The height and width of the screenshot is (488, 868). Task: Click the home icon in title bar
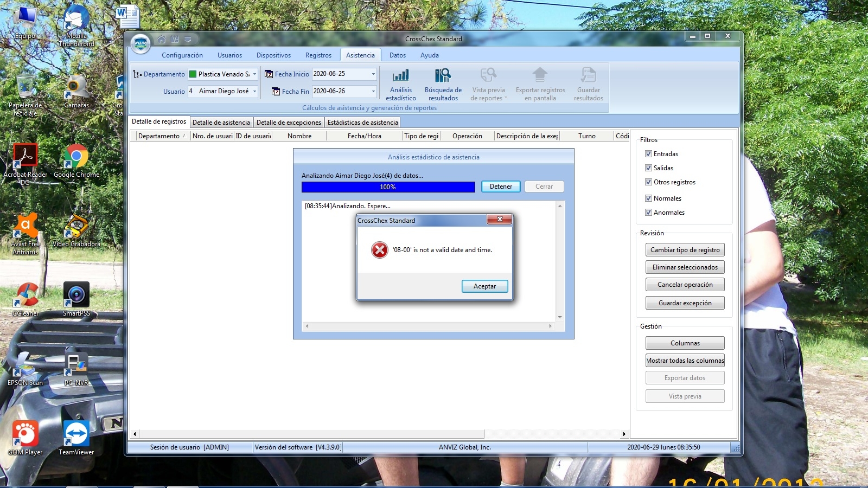pos(161,39)
